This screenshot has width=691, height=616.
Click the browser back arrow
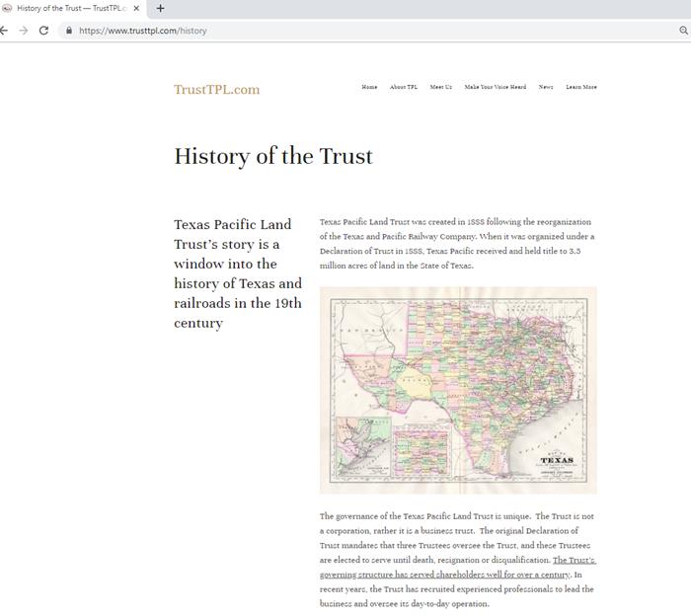click(x=4, y=31)
